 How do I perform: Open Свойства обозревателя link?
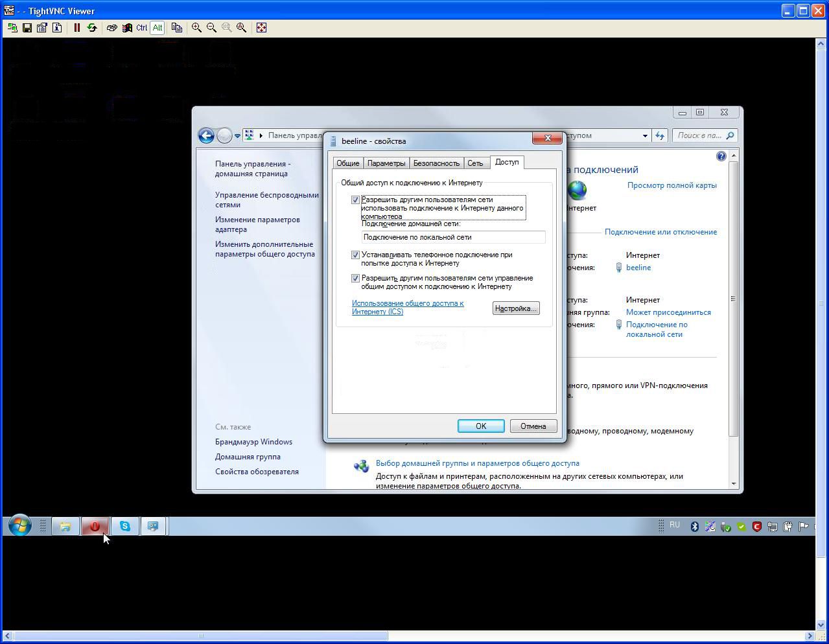257,472
